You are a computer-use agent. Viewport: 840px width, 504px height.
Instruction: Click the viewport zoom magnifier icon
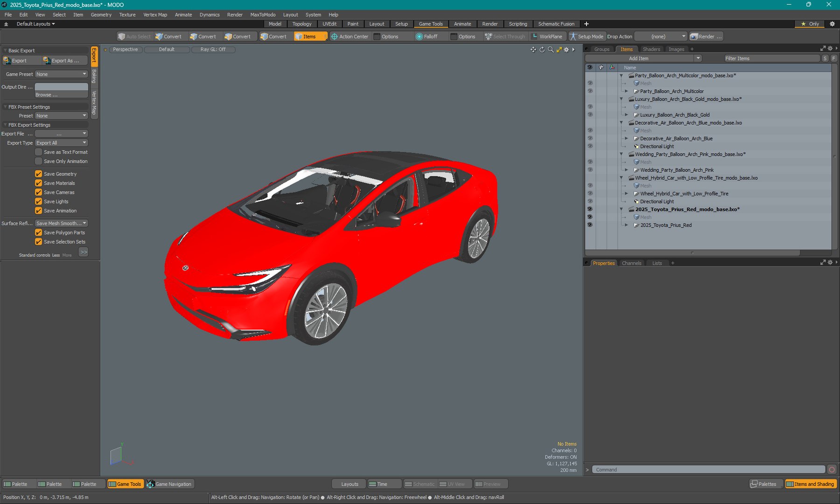tap(550, 49)
